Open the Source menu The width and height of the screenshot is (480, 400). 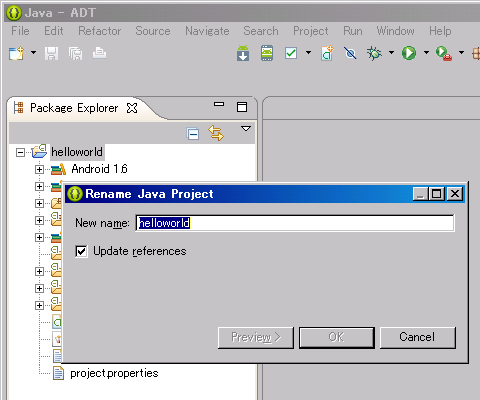point(153,31)
